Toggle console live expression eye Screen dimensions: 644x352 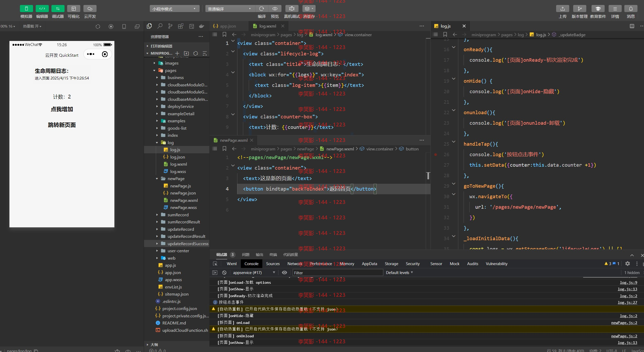[284, 273]
